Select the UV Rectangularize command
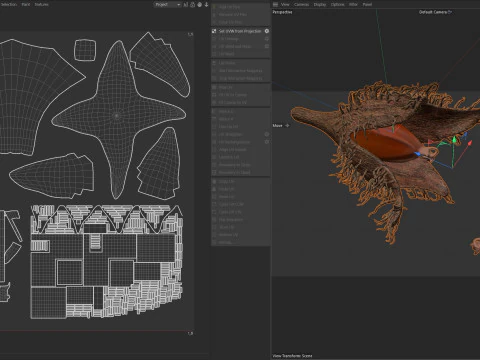This screenshot has height=360, width=480. [x=234, y=142]
